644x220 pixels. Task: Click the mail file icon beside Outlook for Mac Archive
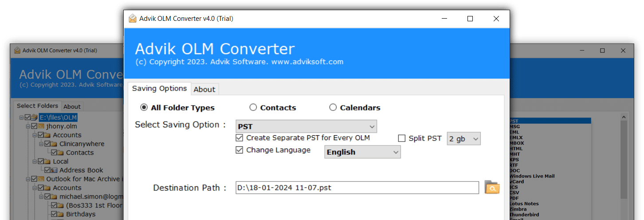pyautogui.click(x=42, y=179)
